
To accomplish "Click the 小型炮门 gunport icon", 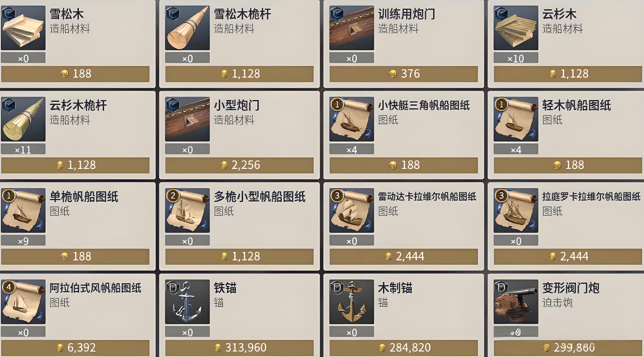I will [187, 119].
